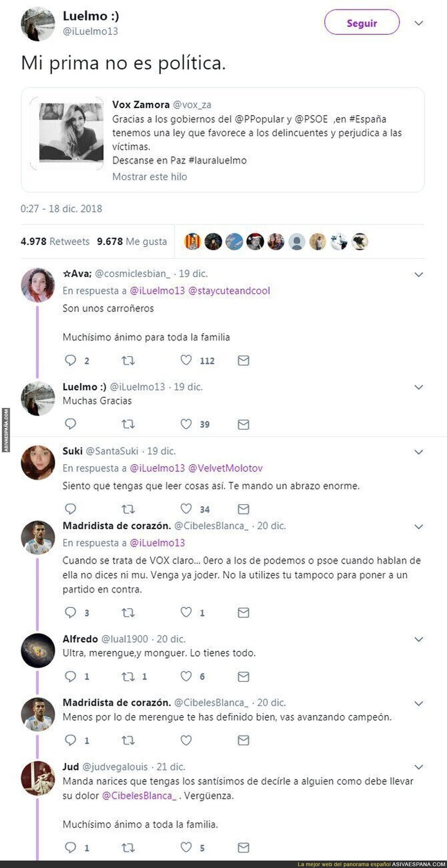Like Alfredo's 'Ultra, merengue' reply

click(186, 676)
